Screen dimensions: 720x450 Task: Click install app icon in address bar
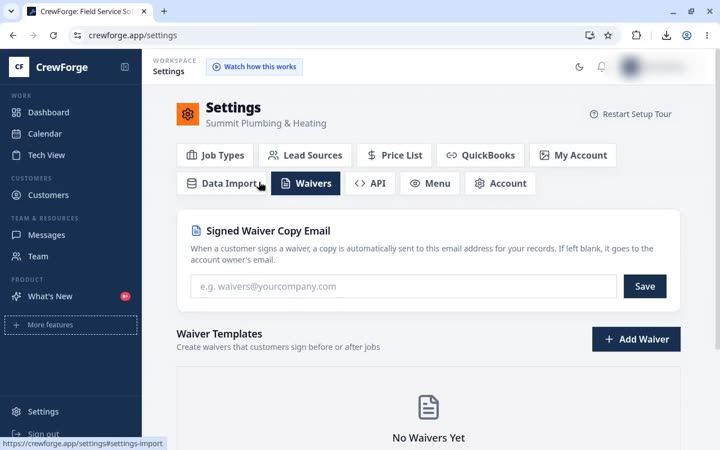click(x=590, y=35)
